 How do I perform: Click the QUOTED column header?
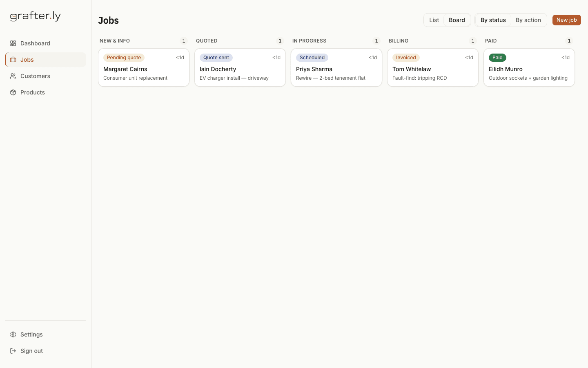(207, 41)
